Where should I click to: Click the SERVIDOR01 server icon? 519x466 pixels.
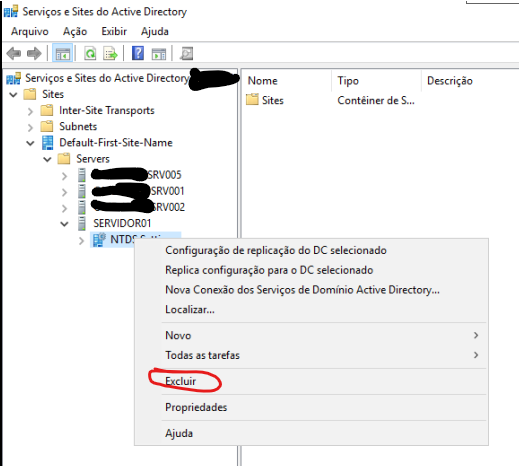click(82, 223)
